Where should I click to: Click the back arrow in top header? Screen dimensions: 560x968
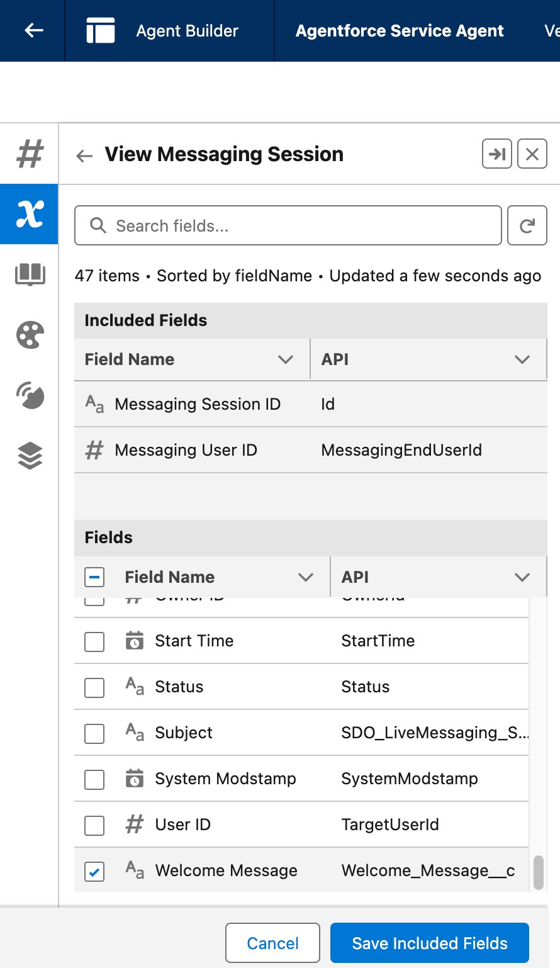33,30
